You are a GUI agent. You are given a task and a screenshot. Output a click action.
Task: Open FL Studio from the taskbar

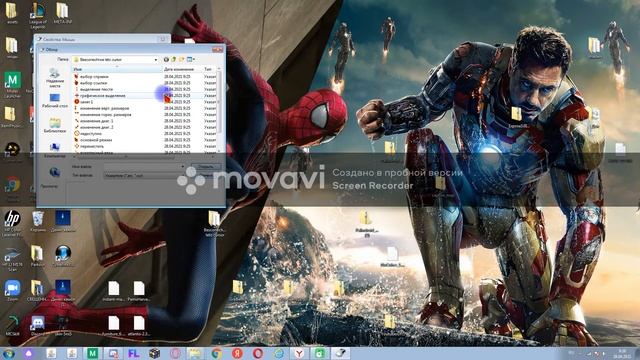click(x=133, y=353)
